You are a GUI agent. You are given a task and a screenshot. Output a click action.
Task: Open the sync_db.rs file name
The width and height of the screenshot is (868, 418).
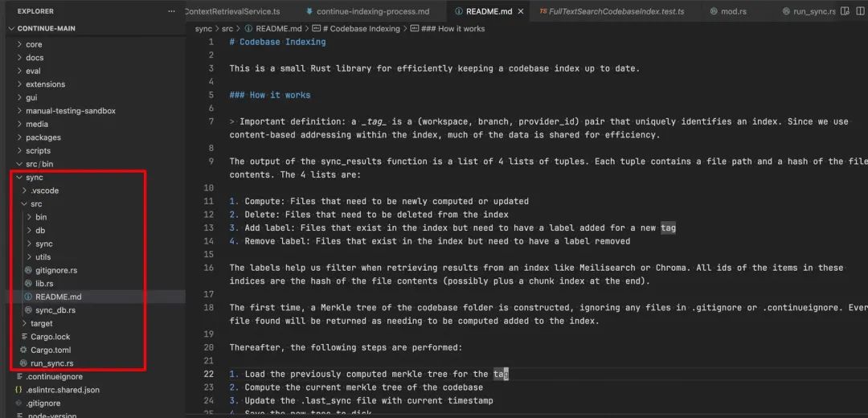click(x=55, y=310)
